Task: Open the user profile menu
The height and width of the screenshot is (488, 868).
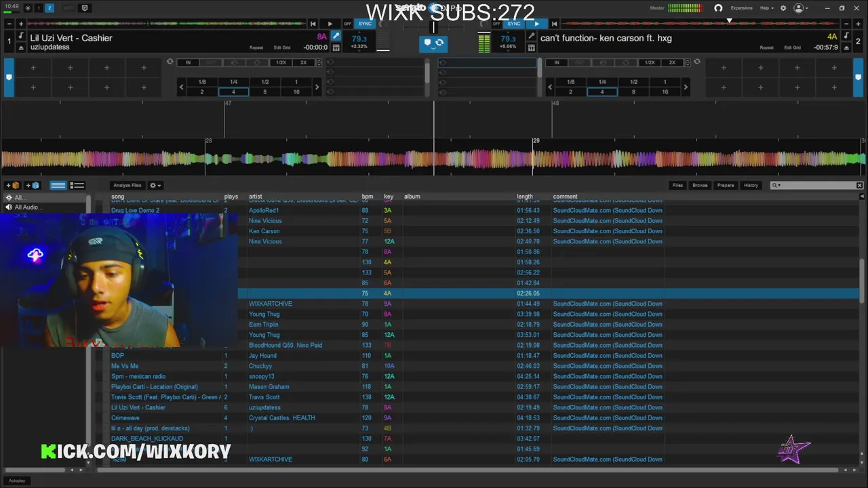Action: pos(801,8)
